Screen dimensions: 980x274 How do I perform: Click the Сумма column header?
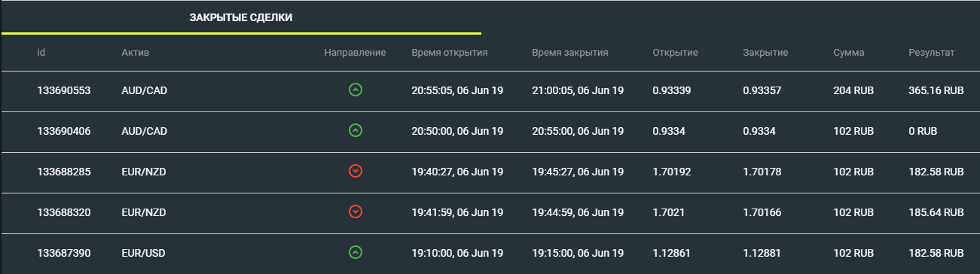coord(849,53)
